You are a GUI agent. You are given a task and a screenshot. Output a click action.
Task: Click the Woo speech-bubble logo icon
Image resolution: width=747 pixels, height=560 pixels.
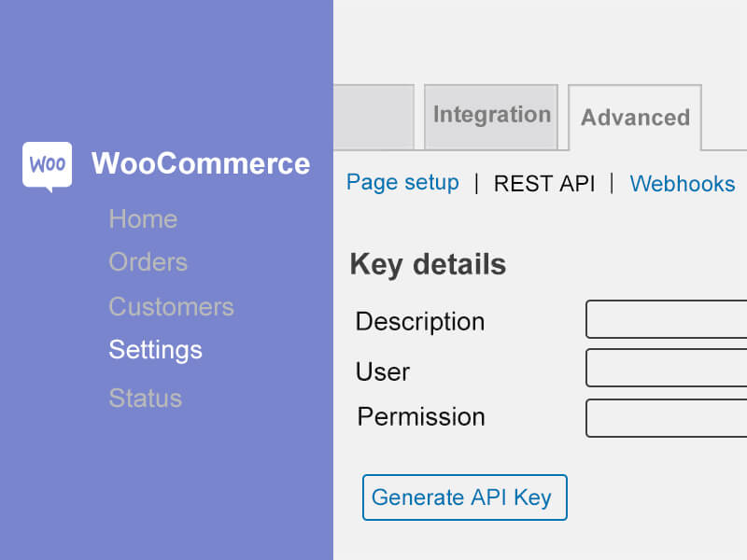[x=48, y=166]
